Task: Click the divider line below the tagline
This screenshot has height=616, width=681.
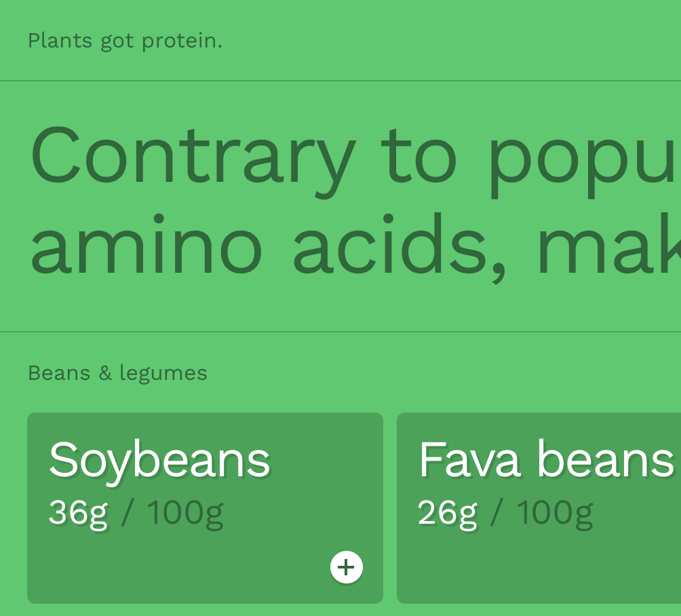Action: tap(340, 81)
